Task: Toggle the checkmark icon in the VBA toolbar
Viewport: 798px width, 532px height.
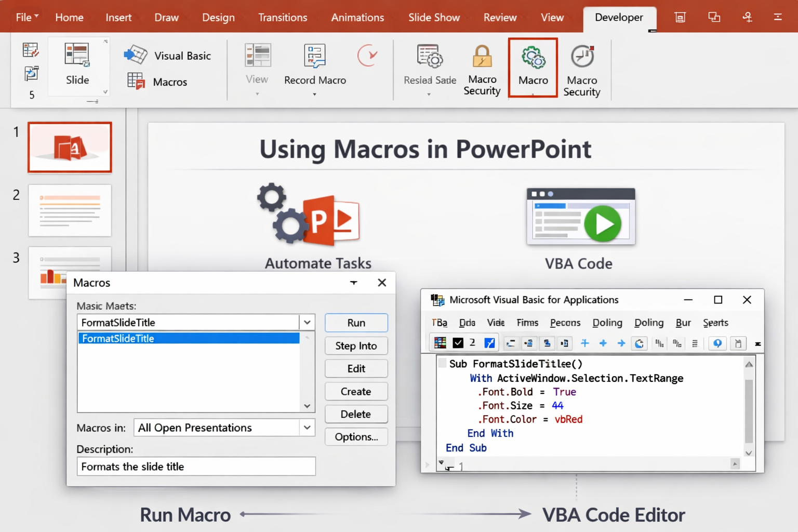Action: click(x=458, y=342)
